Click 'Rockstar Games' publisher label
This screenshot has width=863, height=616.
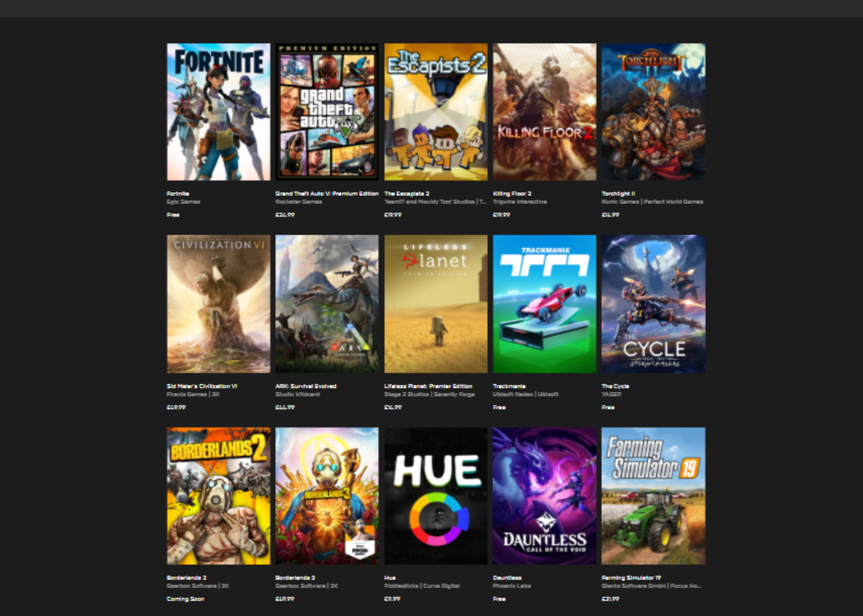(x=298, y=201)
